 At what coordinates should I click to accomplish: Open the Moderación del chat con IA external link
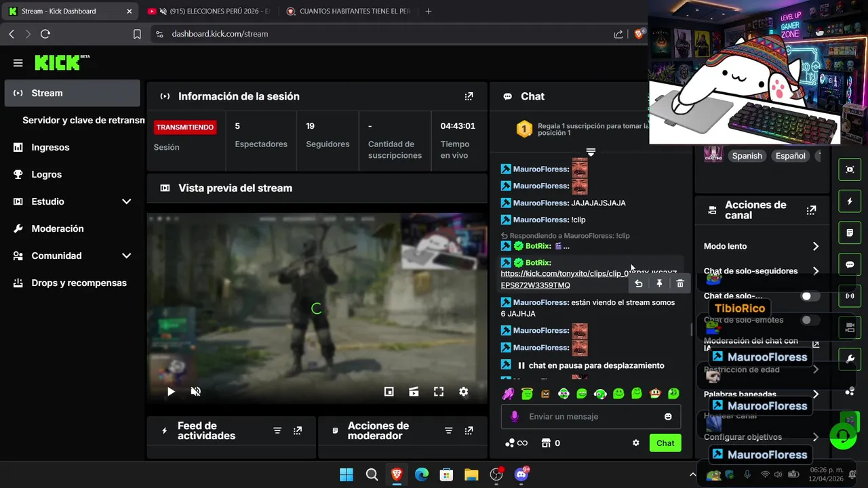(816, 344)
